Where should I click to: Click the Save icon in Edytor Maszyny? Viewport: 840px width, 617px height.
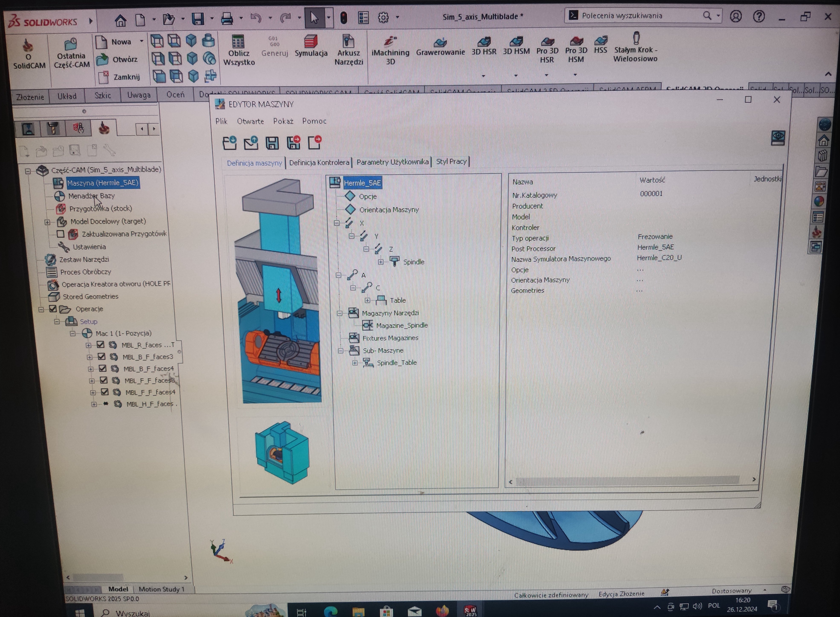point(272,143)
